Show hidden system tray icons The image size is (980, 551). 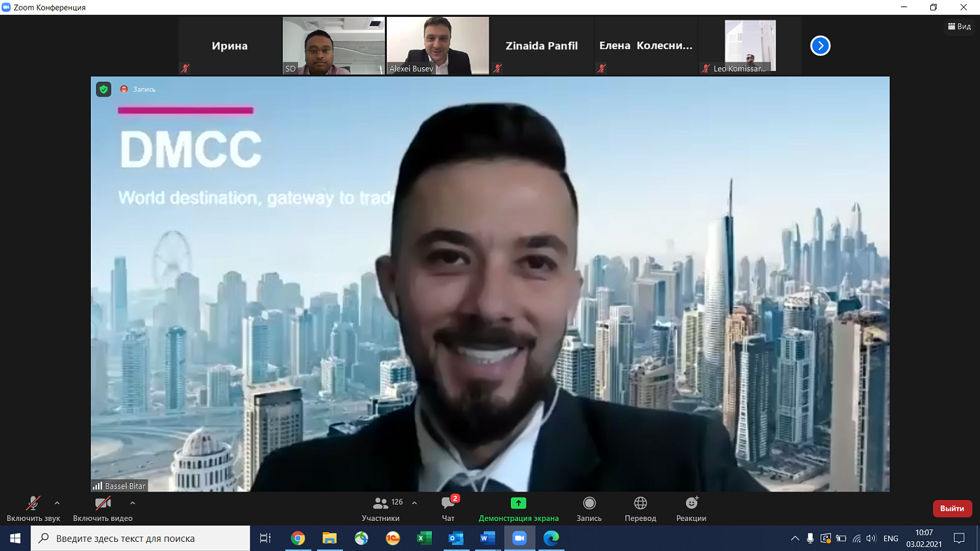tap(794, 539)
